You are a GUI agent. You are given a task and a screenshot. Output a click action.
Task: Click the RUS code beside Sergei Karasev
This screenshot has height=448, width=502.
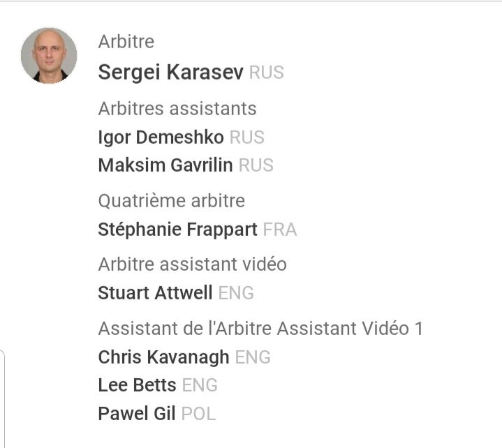point(267,73)
